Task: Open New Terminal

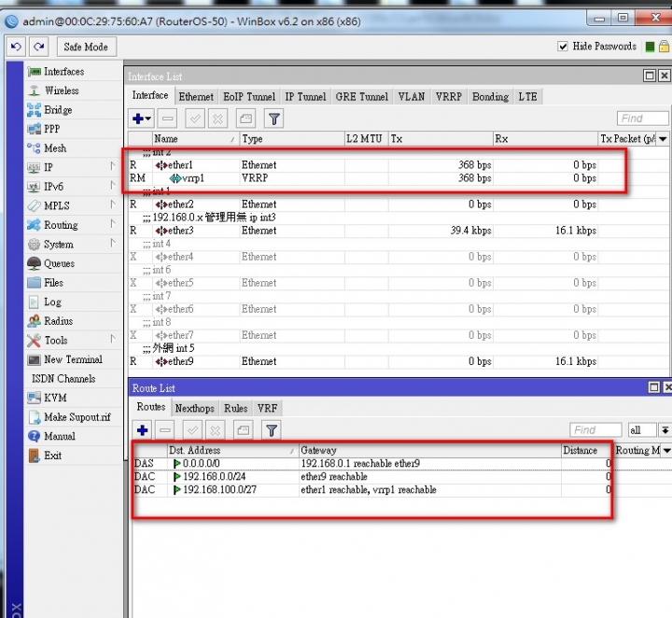Action: click(x=74, y=359)
